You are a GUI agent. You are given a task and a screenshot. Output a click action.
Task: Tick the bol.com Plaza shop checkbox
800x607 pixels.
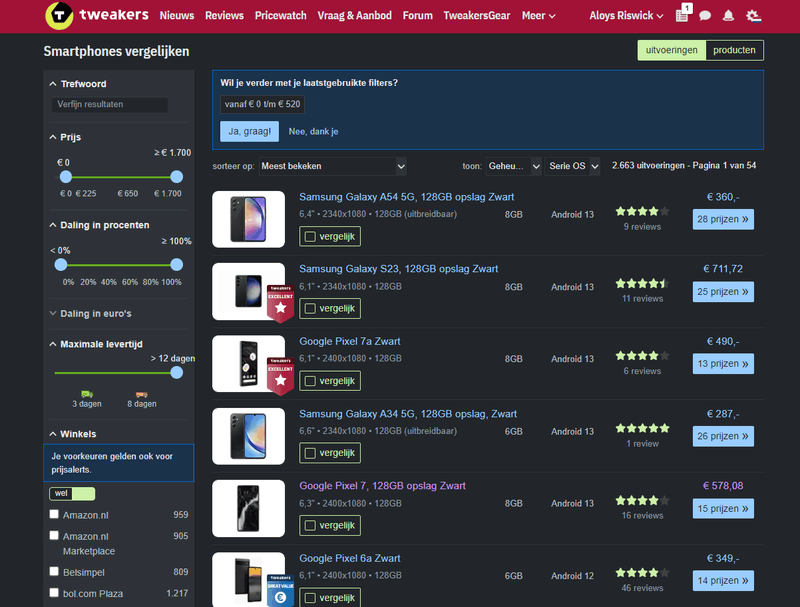pyautogui.click(x=54, y=593)
